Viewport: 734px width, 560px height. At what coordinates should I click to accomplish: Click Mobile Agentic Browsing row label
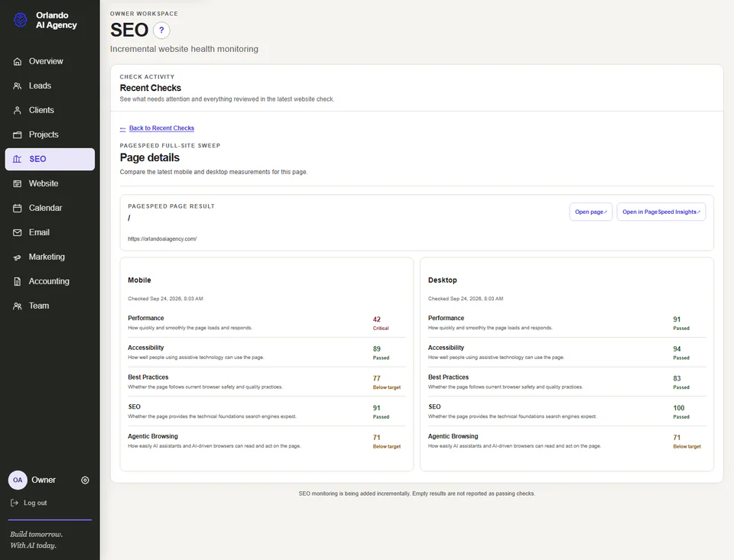point(153,436)
